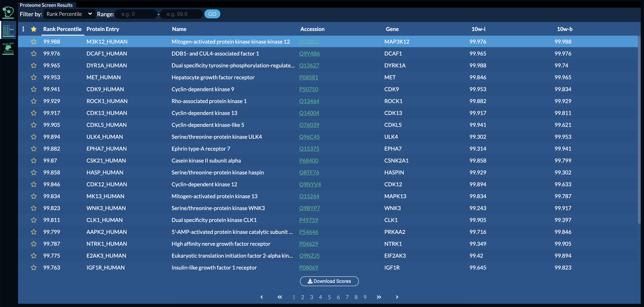Select the Proteome Screen Results tab
Viewport: 644px width, 307px height.
[46, 5]
